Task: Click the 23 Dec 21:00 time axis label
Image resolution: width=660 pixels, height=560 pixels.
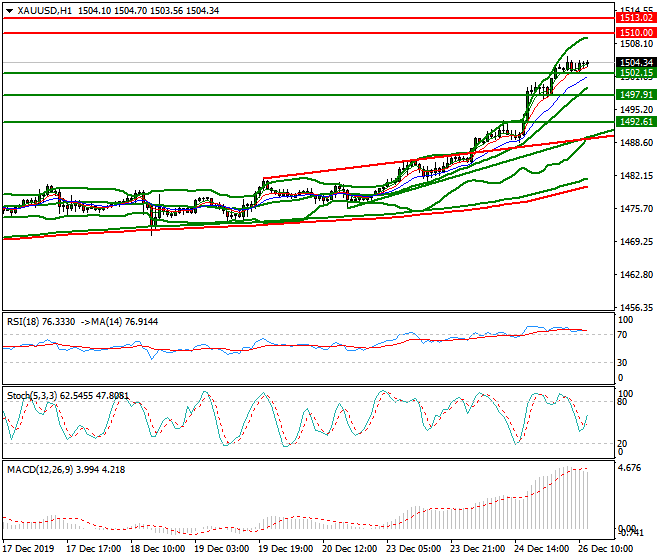Action: click(x=477, y=549)
